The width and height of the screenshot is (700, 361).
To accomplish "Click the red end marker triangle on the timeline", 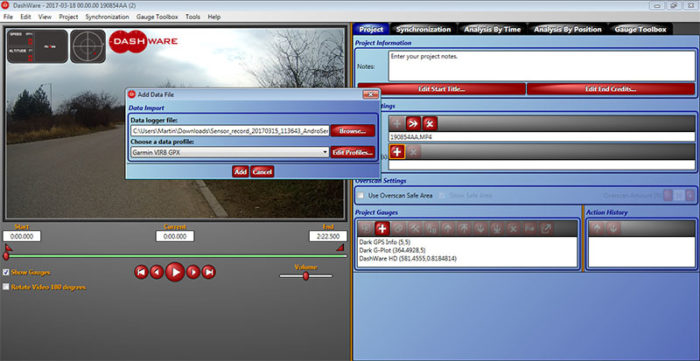I will [x=340, y=247].
